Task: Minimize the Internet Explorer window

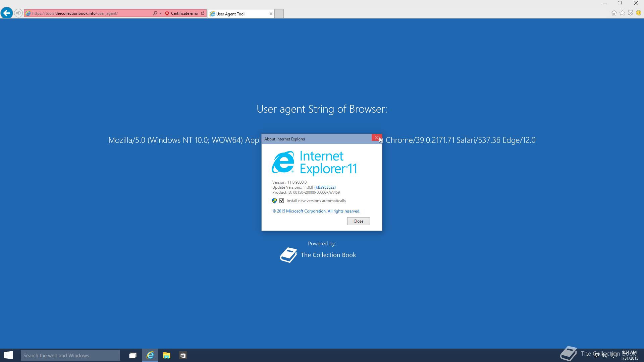Action: tap(605, 3)
